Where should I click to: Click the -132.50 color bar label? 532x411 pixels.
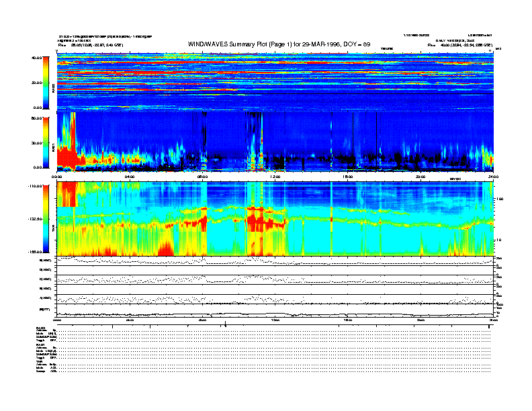tap(36, 219)
